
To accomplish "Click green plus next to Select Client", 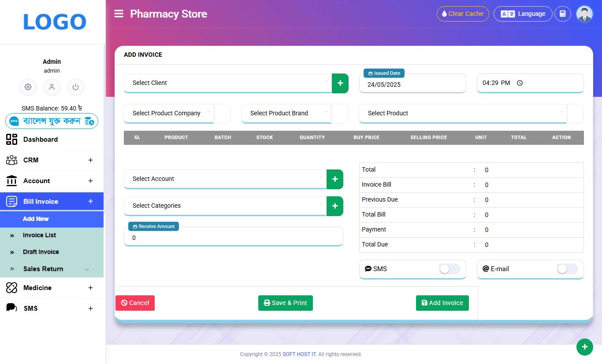I will coord(340,83).
